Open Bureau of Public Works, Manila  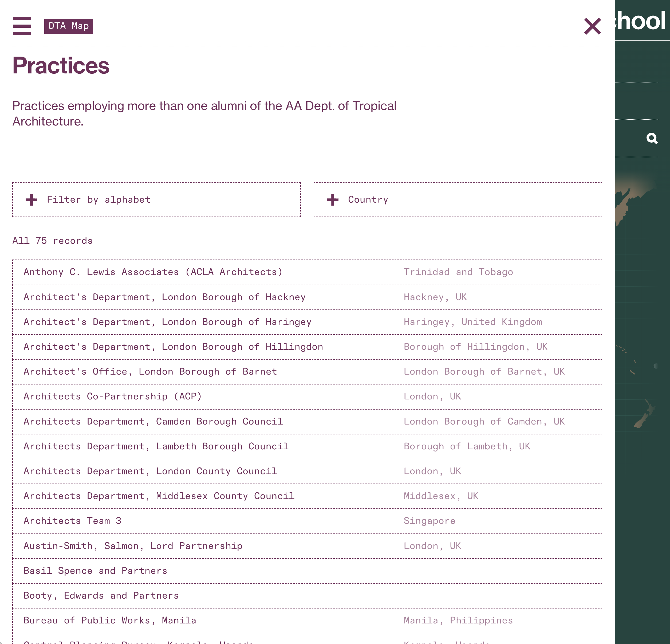[307, 621]
